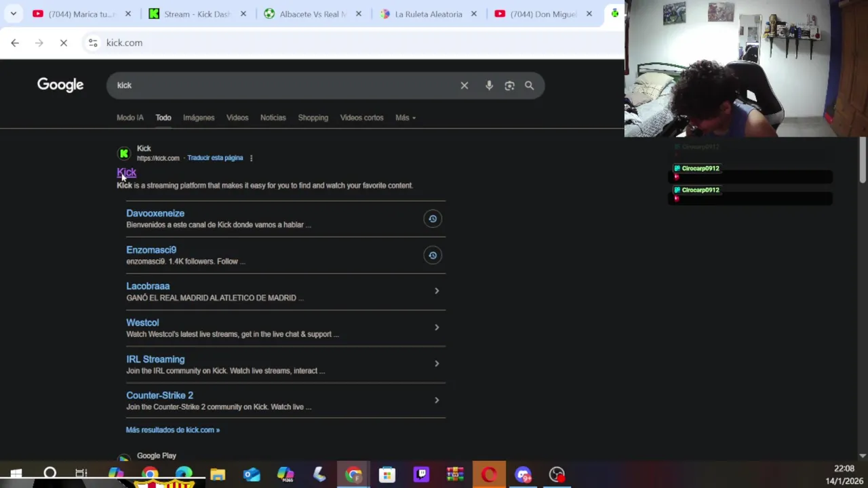This screenshot has width=868, height=488.
Task: Open site information icon in address bar
Action: tap(93, 43)
